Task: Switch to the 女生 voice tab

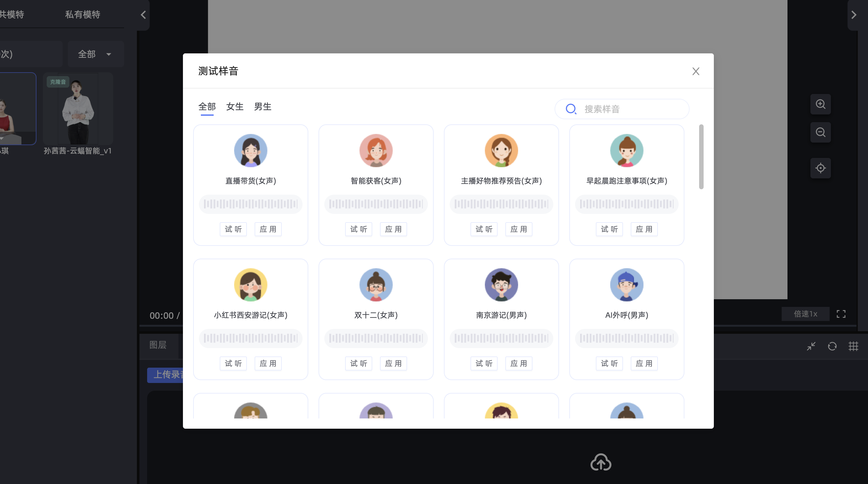Action: 234,107
